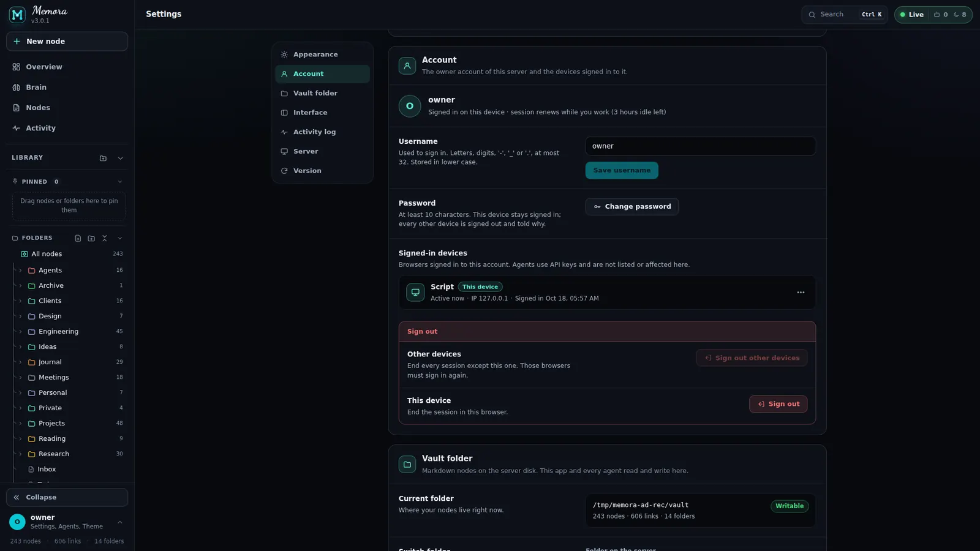Open Appearance settings tab
The height and width of the screenshot is (551, 980).
322,54
